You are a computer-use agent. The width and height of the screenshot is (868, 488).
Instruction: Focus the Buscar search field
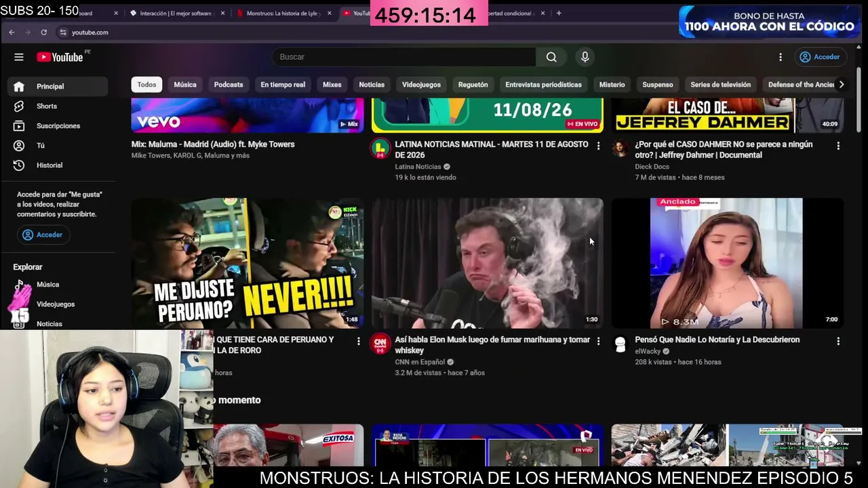404,57
